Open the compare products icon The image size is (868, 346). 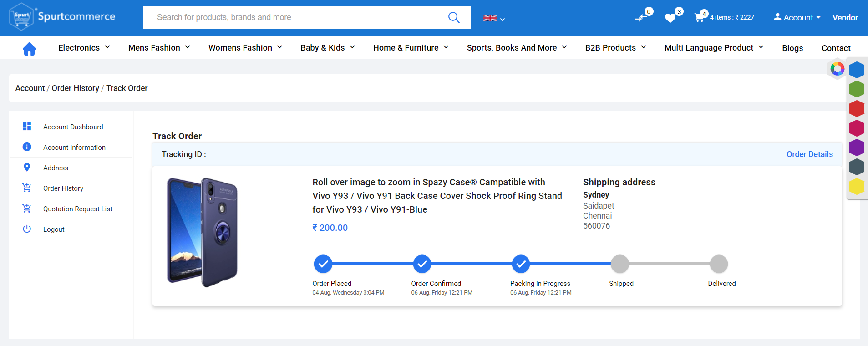[641, 17]
